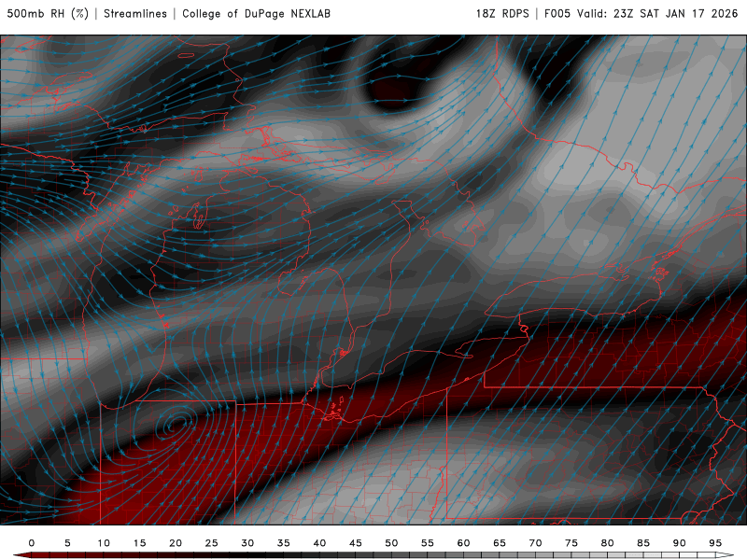Click the "85" value on the color scale

point(643,543)
